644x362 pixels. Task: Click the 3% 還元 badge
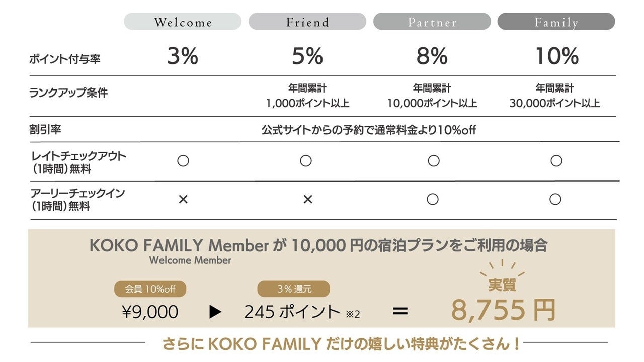pyautogui.click(x=293, y=289)
